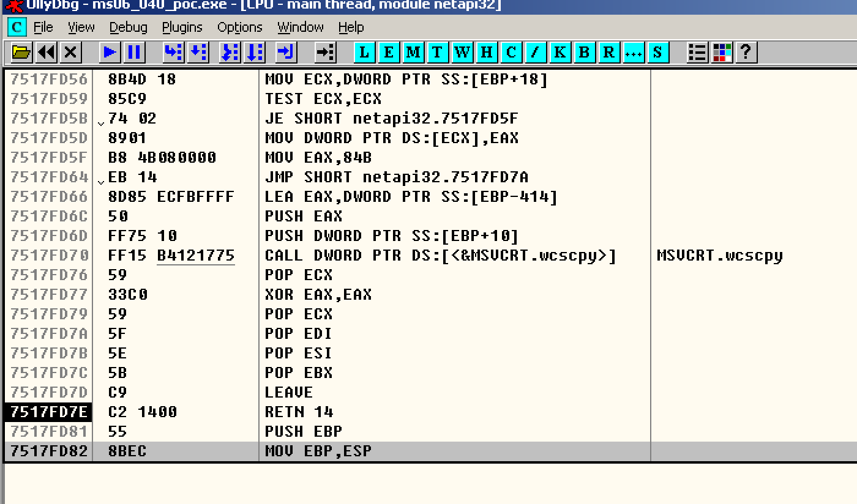Open the File menu

click(x=43, y=27)
